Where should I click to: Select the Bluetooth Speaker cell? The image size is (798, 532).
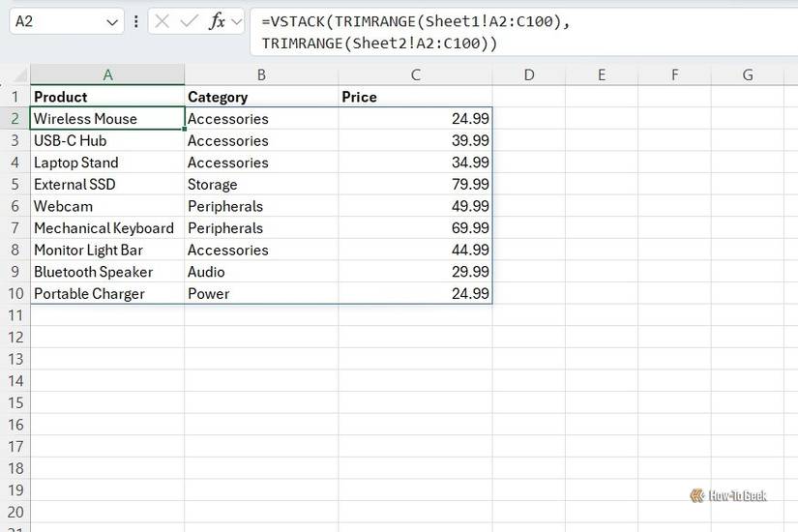107,272
